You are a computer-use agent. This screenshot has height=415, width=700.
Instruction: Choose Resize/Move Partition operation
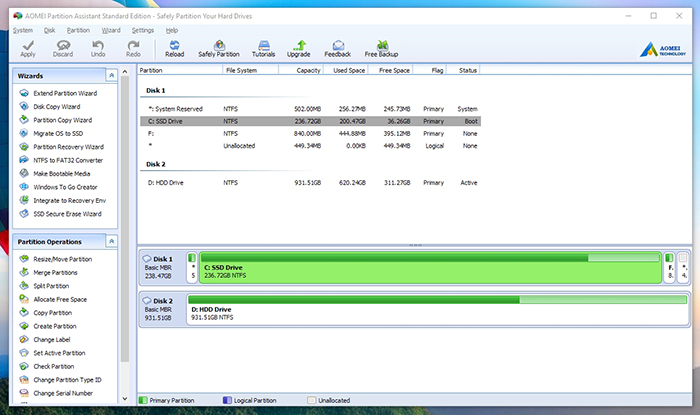[x=62, y=259]
